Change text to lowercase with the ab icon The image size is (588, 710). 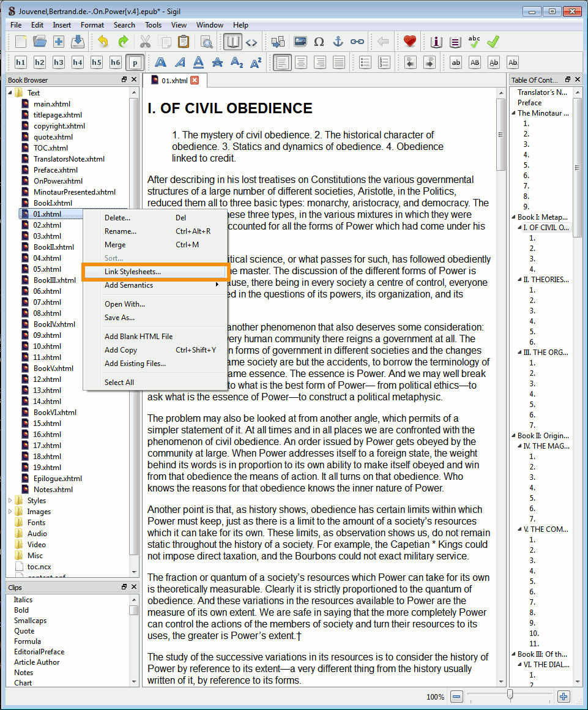456,62
